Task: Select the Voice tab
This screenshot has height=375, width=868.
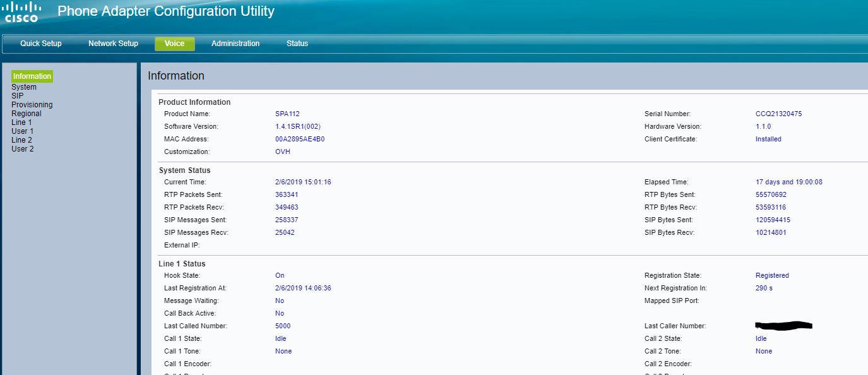Action: (x=174, y=44)
